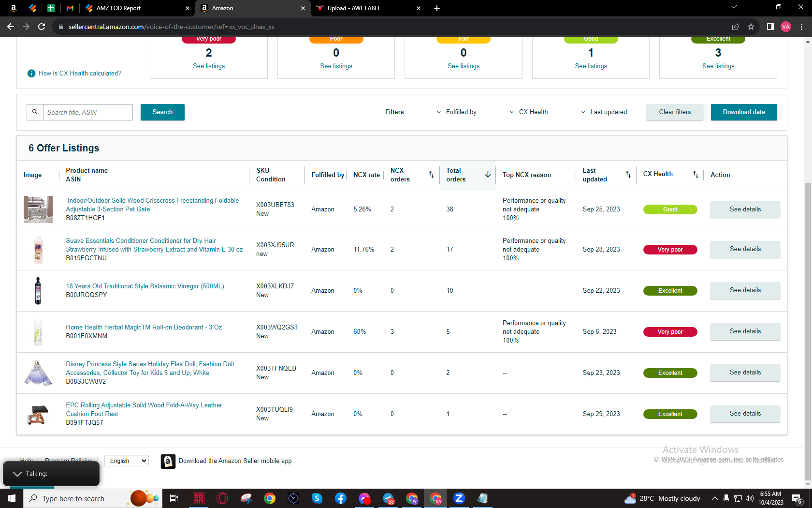See listings under Very poor count

coord(209,66)
